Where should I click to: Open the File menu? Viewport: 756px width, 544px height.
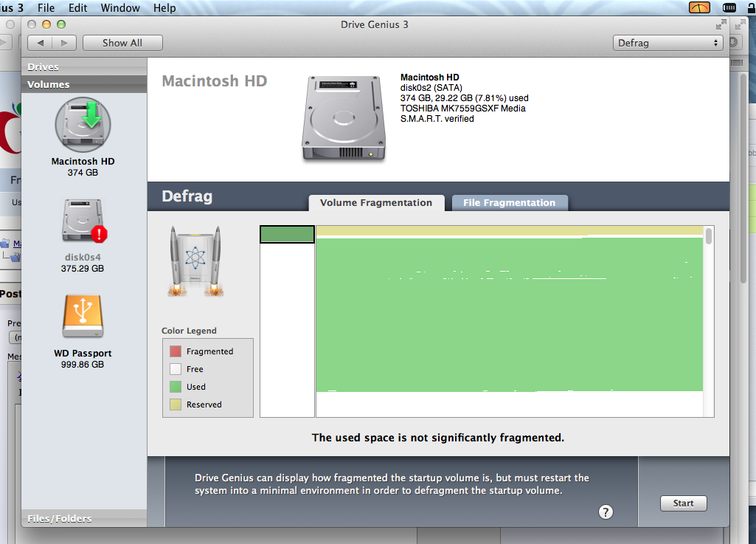click(x=46, y=7)
